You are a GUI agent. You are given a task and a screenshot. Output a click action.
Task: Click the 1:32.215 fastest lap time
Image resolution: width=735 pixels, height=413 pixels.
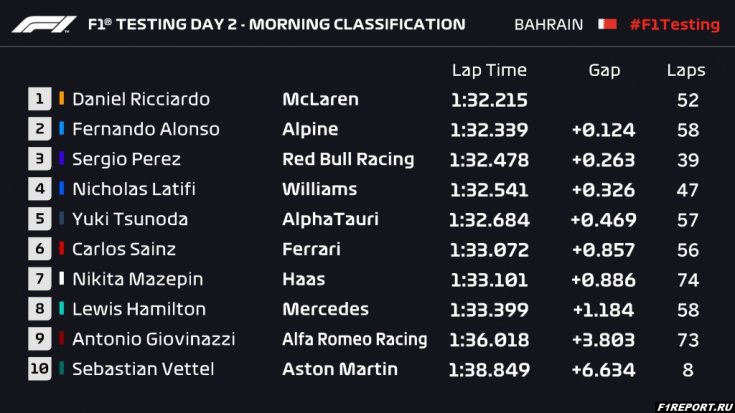click(x=489, y=99)
